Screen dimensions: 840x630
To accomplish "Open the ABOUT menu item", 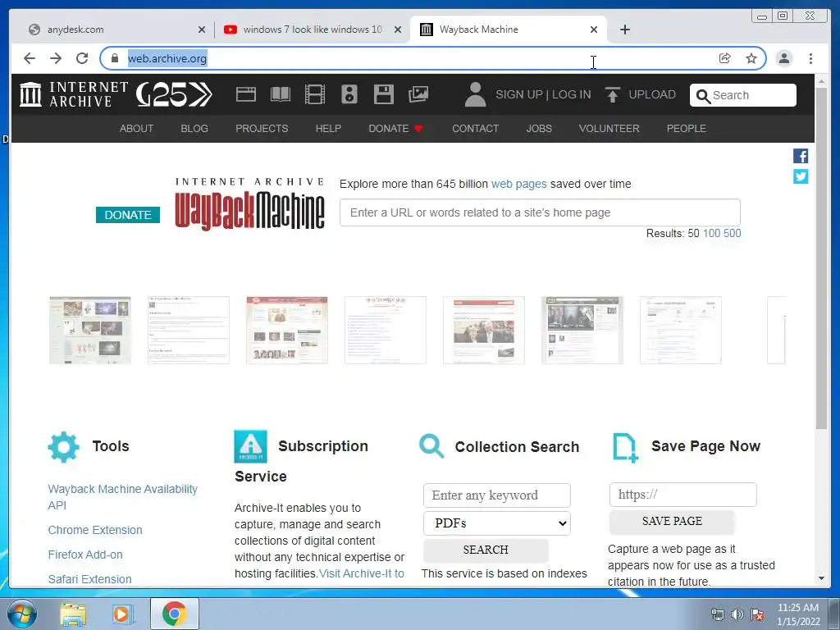I will [x=136, y=129].
